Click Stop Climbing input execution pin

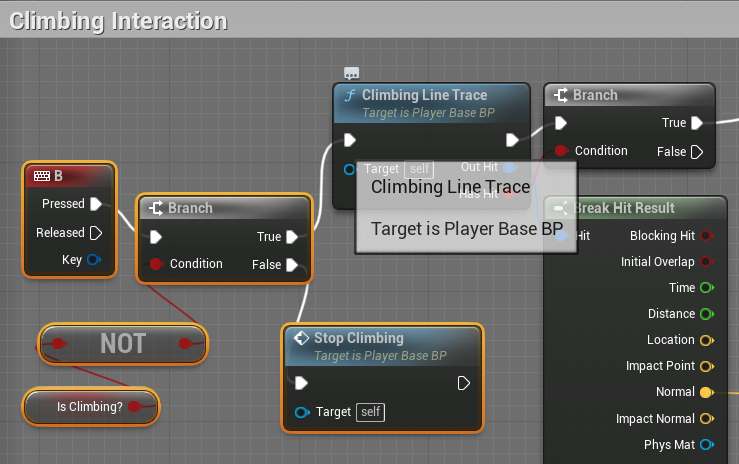(301, 383)
